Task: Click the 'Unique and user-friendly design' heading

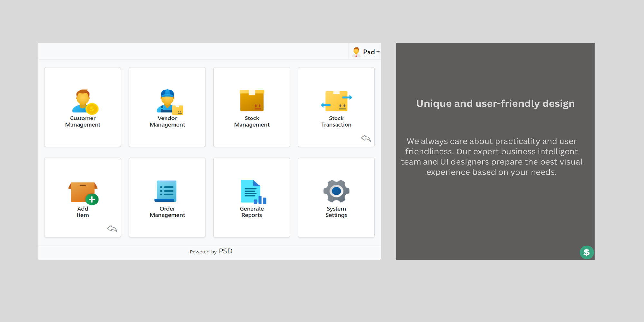Action: point(495,104)
